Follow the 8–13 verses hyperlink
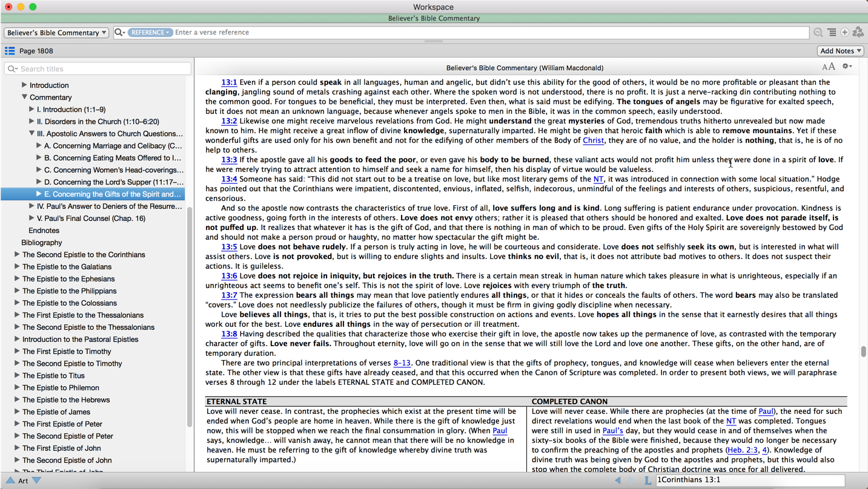 click(x=402, y=363)
